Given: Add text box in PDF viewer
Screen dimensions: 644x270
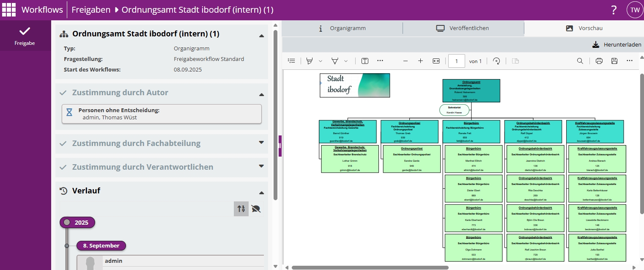Looking at the screenshot, I should [x=365, y=61].
